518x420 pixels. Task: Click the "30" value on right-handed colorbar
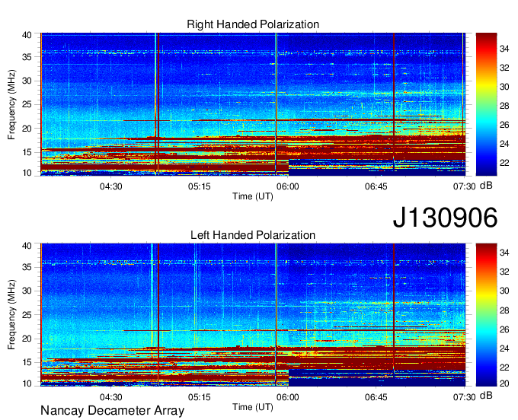point(504,87)
